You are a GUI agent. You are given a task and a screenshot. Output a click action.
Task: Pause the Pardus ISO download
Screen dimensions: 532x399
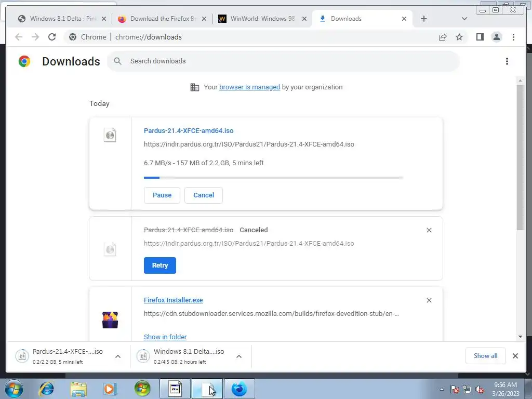162,195
